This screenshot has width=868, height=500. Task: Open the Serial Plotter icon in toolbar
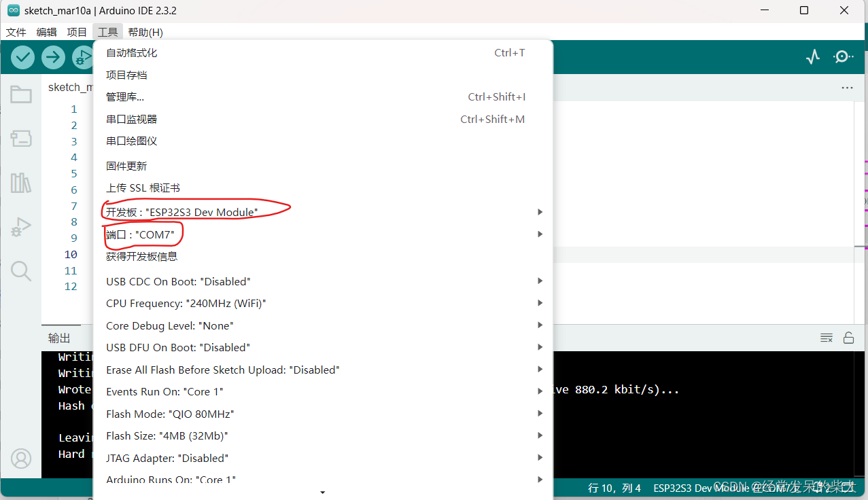click(x=813, y=57)
